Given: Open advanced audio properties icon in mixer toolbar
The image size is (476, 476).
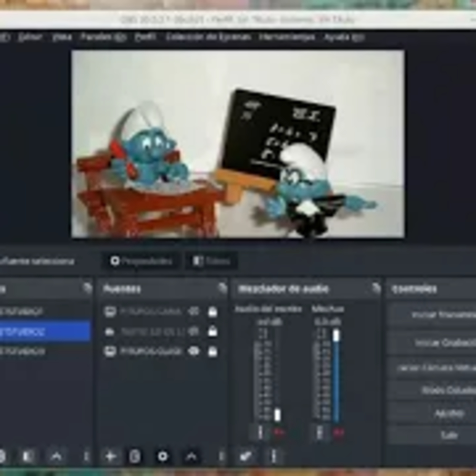Looking at the screenshot, I should (x=246, y=456).
